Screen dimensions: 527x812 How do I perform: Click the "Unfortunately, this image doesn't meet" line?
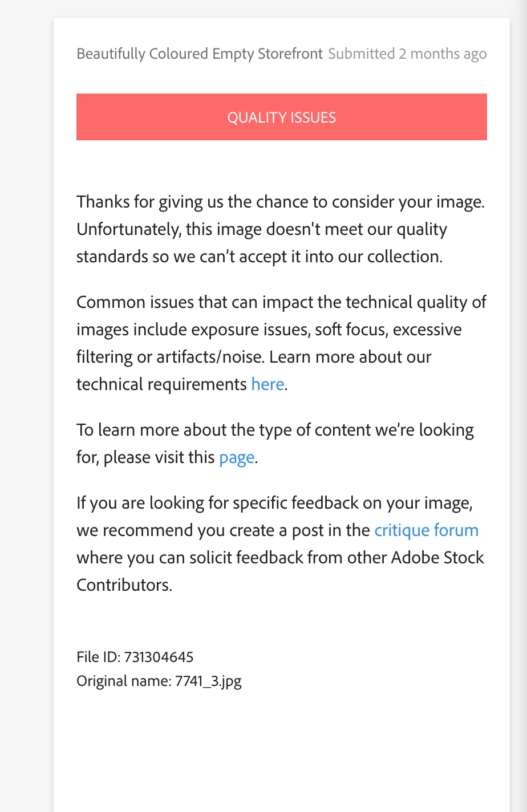point(261,229)
